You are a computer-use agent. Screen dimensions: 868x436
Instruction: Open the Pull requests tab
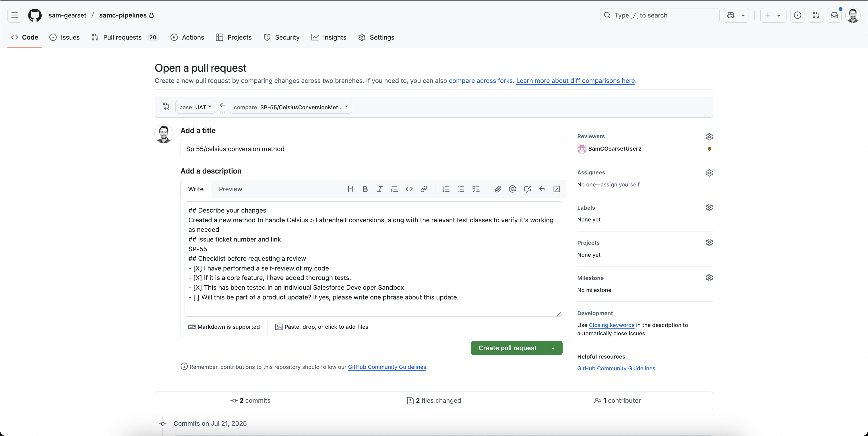click(122, 37)
